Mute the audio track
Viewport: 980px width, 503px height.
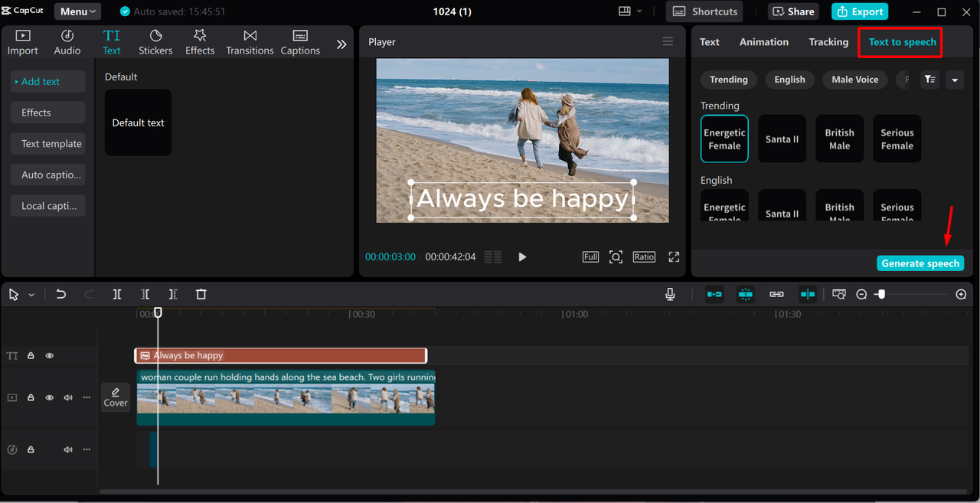(68, 449)
